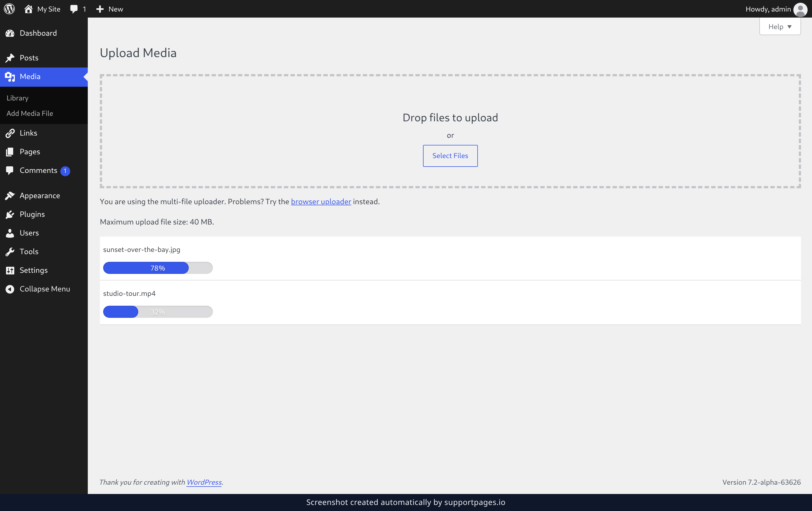Open the My Site admin bar label

pos(49,9)
